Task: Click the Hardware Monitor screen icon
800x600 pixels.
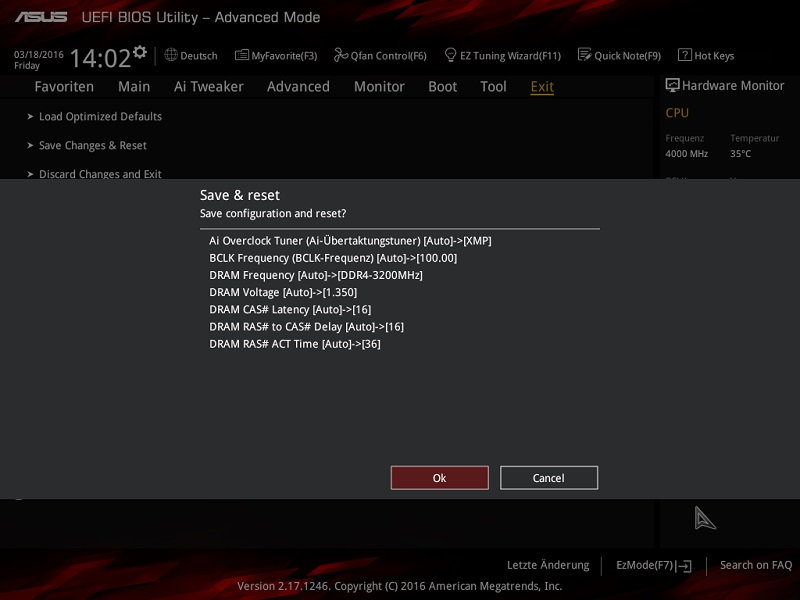Action: click(x=672, y=85)
